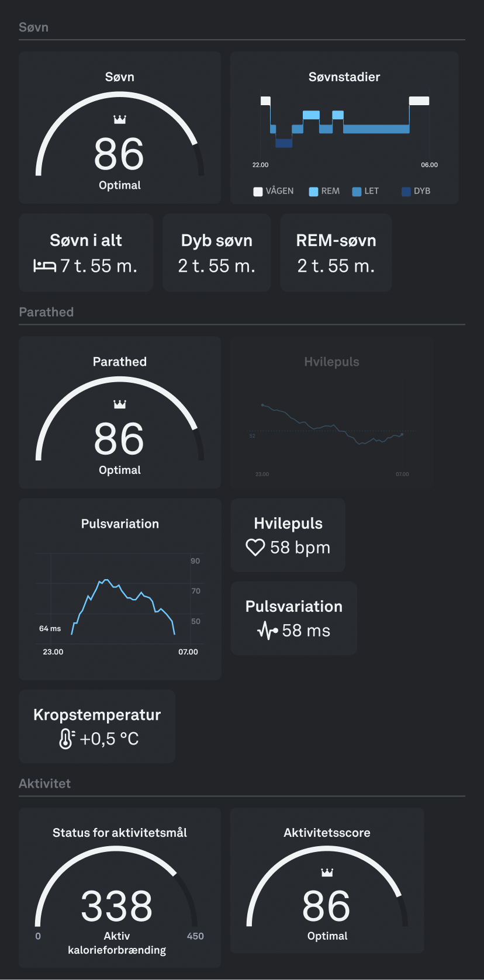Click the crown icon in Parathed gauge
Screen dimensions: 484x980
(120, 404)
